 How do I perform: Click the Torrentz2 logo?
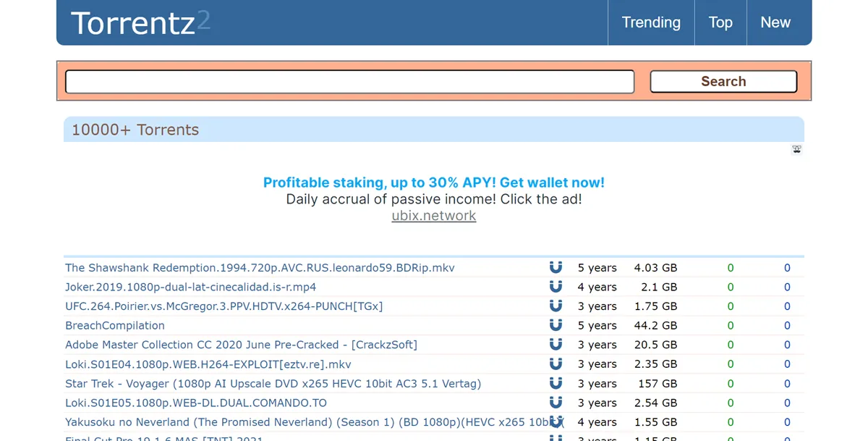click(140, 22)
